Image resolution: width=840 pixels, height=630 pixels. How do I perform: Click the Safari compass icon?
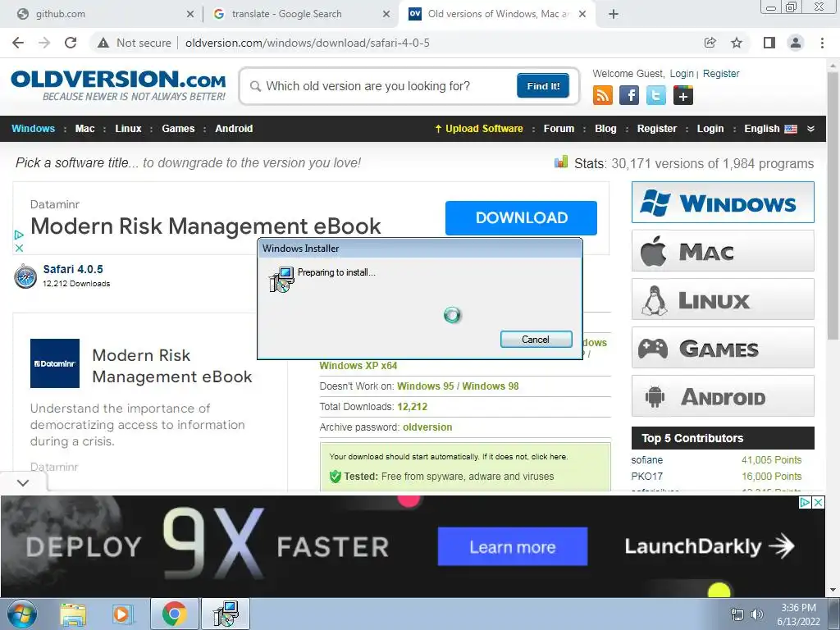(25, 276)
